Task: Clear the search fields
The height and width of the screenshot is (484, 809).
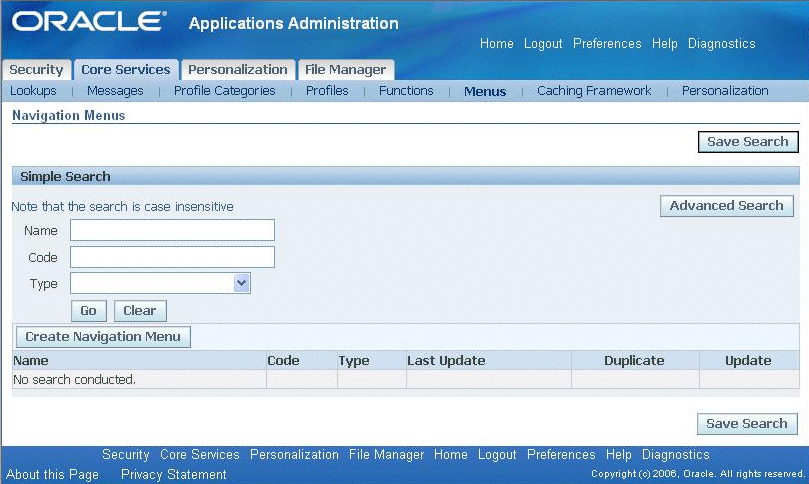Action: tap(140, 311)
